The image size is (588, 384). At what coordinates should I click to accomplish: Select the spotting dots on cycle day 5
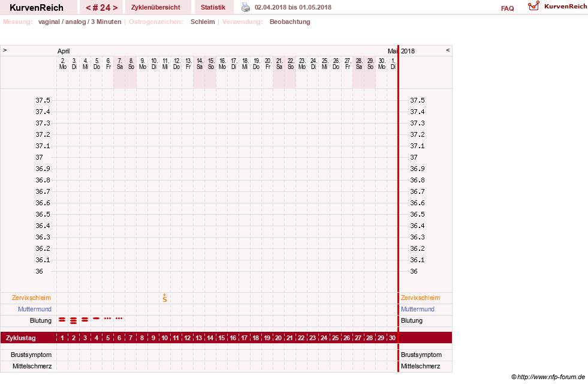(x=108, y=319)
